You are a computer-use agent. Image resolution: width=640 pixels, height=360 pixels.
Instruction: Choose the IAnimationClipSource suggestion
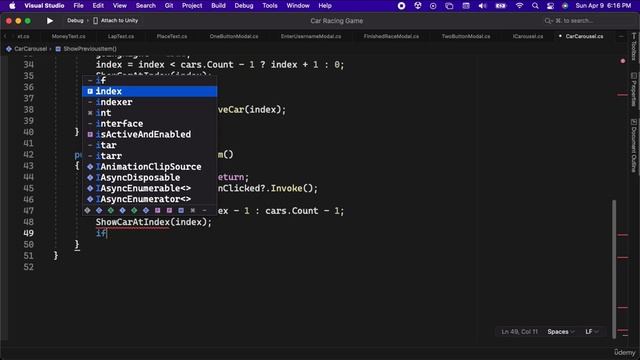pos(150,167)
